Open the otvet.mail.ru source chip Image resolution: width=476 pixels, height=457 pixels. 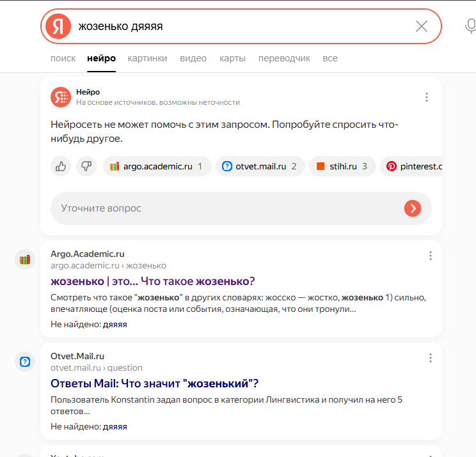(260, 166)
